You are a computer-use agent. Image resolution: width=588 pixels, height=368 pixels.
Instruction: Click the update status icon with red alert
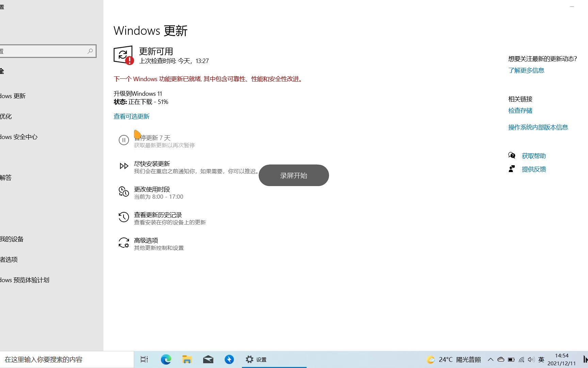(124, 55)
